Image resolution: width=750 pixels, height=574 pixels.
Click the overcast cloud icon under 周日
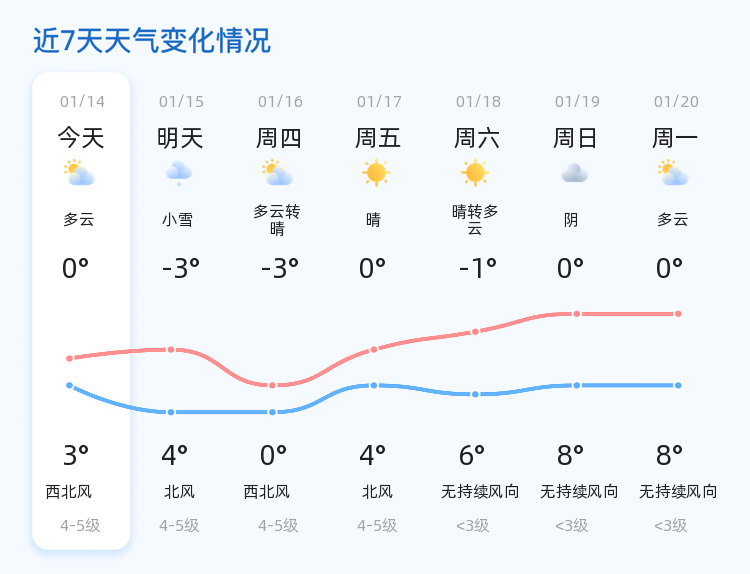click(574, 173)
